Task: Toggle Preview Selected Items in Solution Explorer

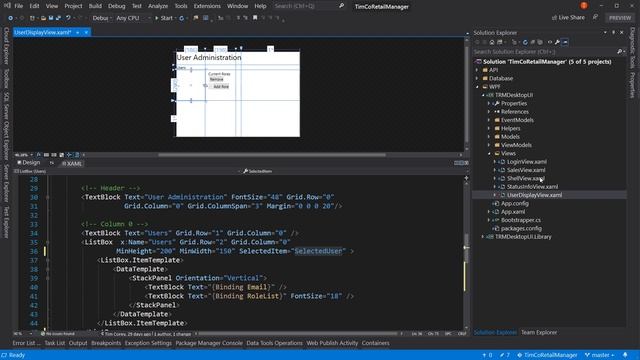Action: 565,42
